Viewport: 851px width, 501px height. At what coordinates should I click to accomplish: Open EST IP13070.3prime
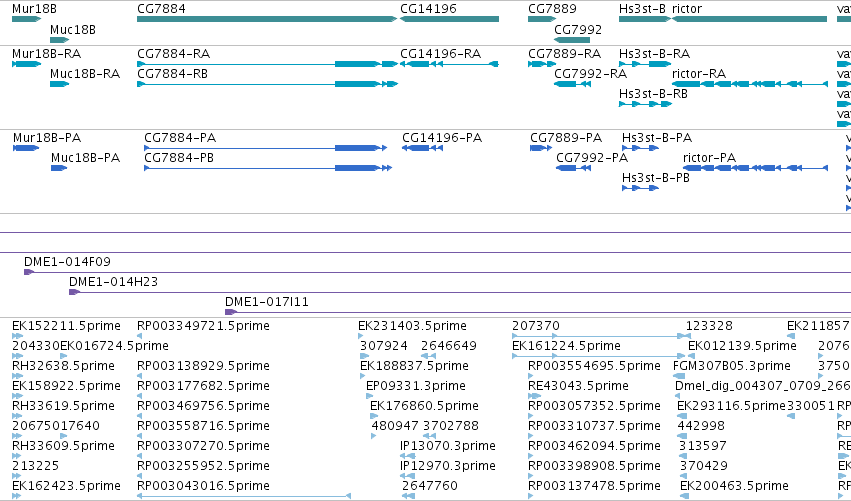[x=448, y=446]
